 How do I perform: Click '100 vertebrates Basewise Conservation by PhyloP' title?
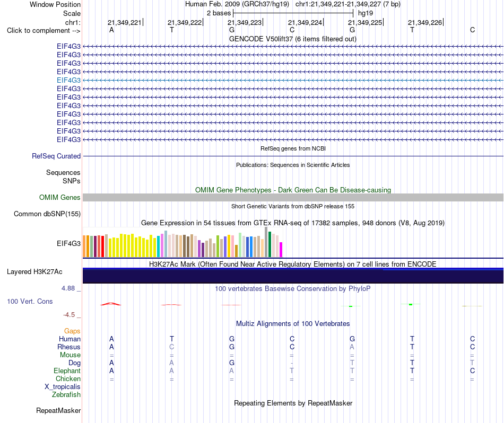tap(293, 288)
